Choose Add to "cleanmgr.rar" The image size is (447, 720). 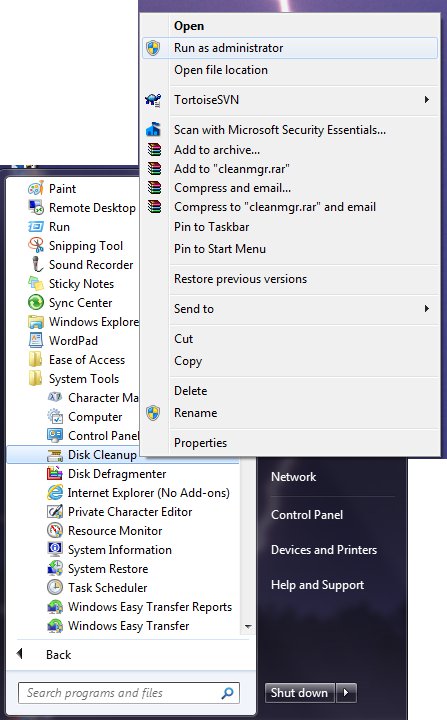pos(289,169)
